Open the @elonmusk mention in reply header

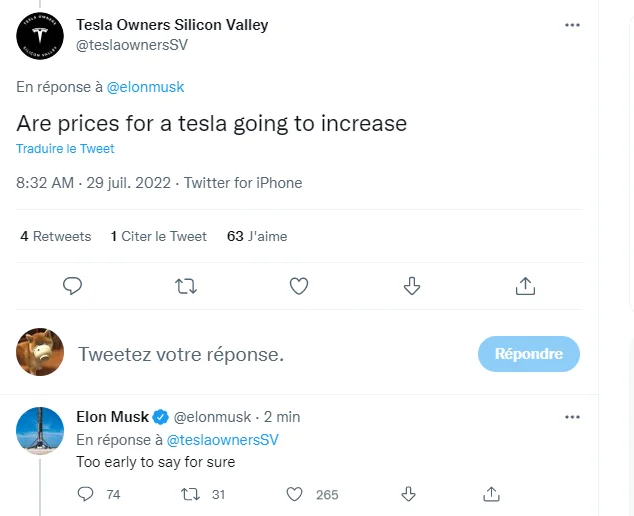[x=146, y=87]
